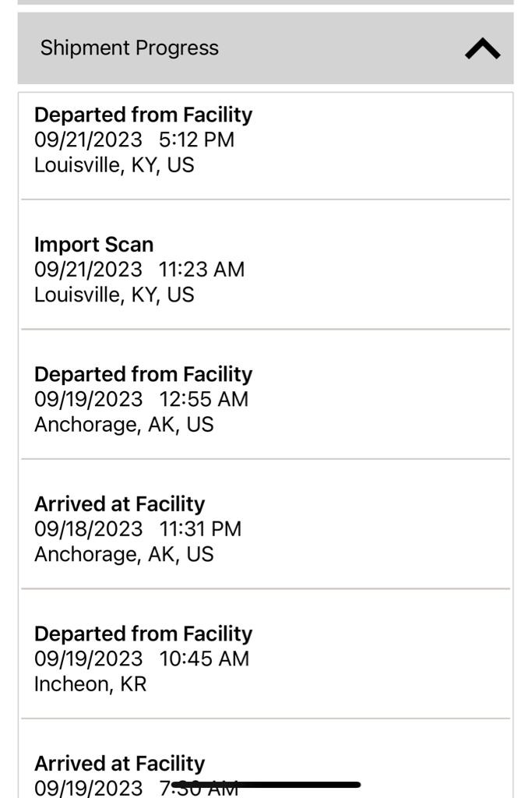Click Anchorage, AK, US under Departed entry

tap(124, 425)
